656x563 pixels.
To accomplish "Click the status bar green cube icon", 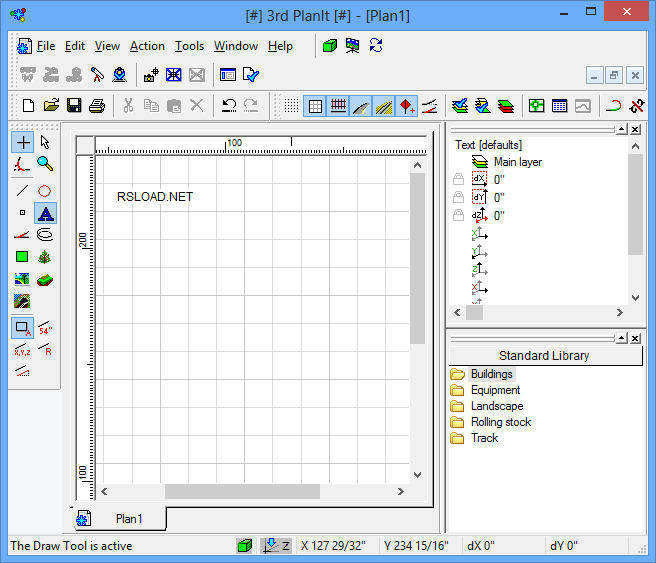I will (x=245, y=545).
